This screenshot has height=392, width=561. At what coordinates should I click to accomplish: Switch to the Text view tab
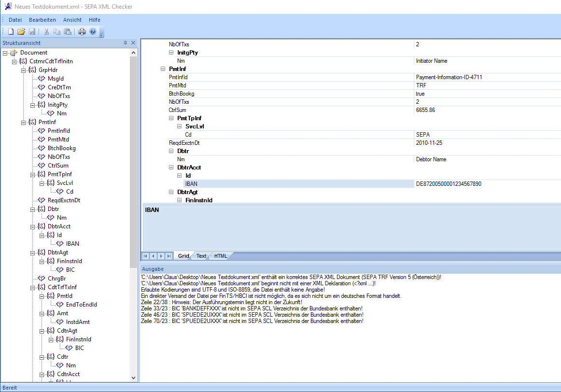201,256
